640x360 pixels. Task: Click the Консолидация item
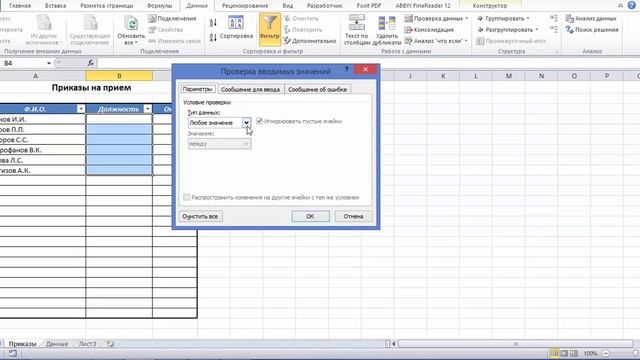[429, 30]
